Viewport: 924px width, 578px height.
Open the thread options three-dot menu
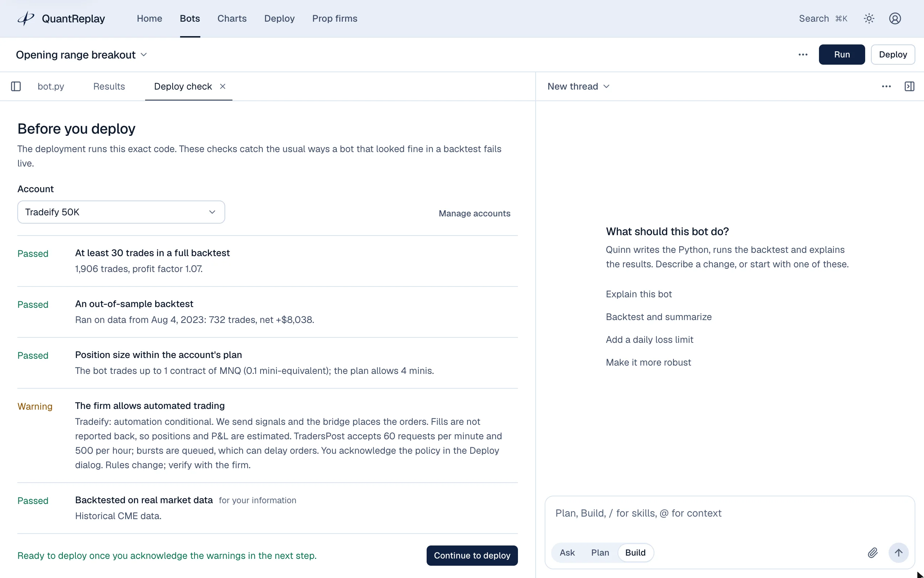[886, 86]
